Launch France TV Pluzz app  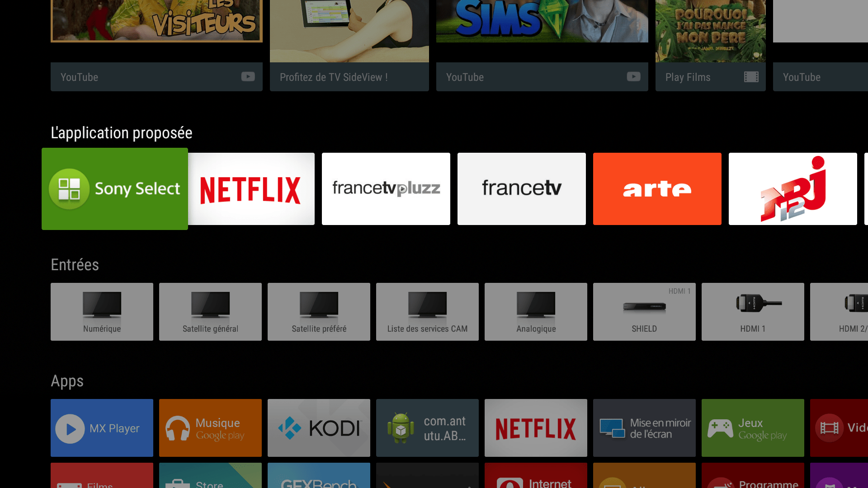[386, 188]
